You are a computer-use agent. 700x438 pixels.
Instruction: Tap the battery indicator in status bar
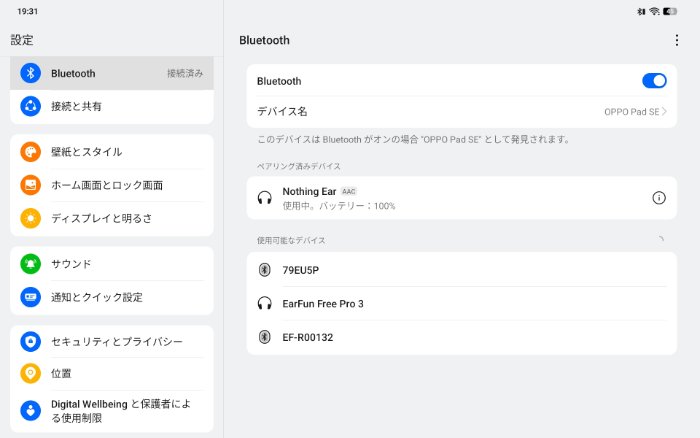(x=684, y=11)
